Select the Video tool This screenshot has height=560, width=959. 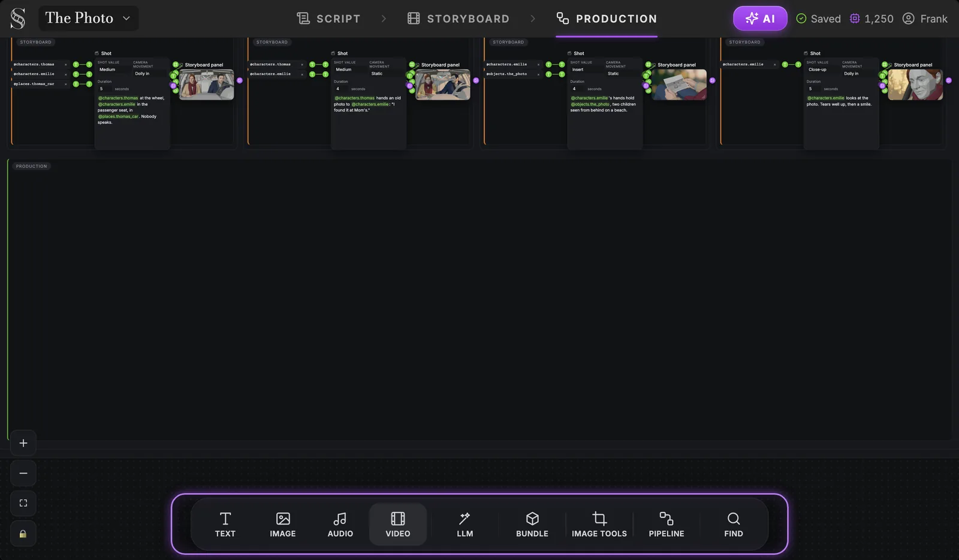point(398,525)
